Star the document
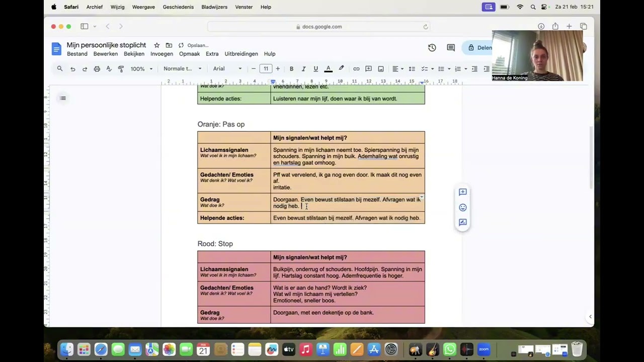Viewport: 644px width, 362px height. [x=156, y=45]
